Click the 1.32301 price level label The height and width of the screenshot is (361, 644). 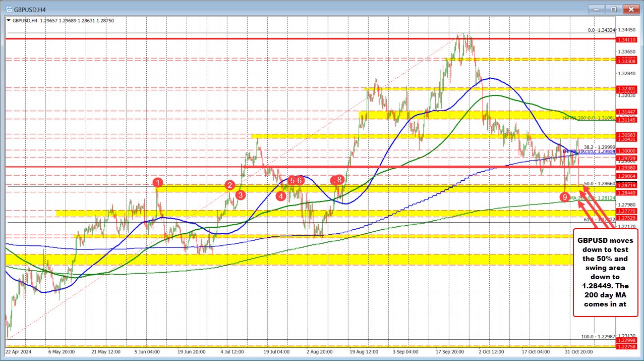pos(627,89)
